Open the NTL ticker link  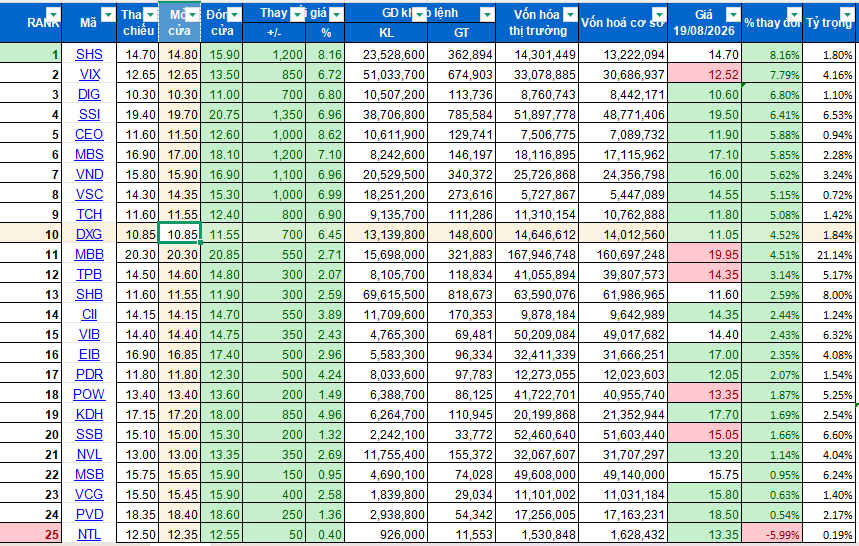tap(89, 534)
